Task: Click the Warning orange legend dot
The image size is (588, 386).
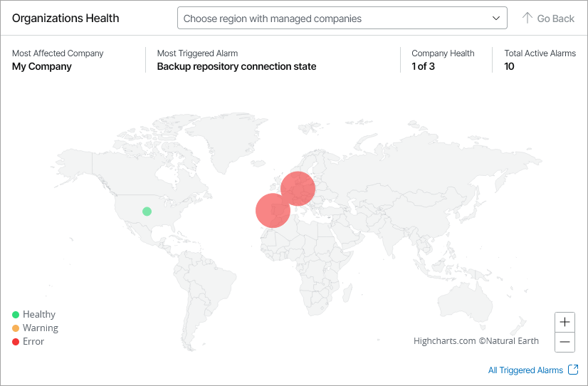Action: tap(16, 328)
